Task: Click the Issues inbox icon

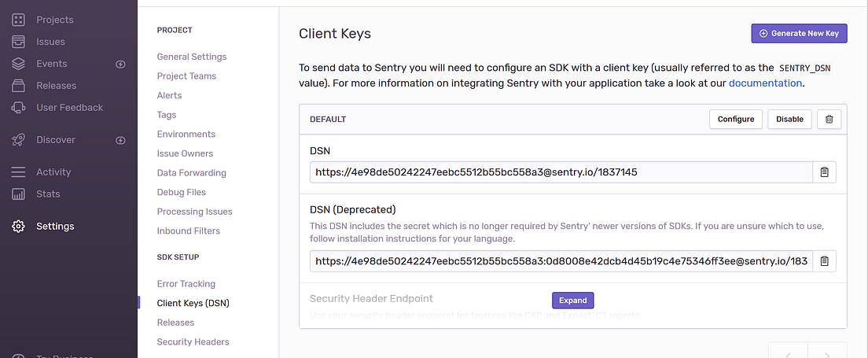Action: (19, 42)
